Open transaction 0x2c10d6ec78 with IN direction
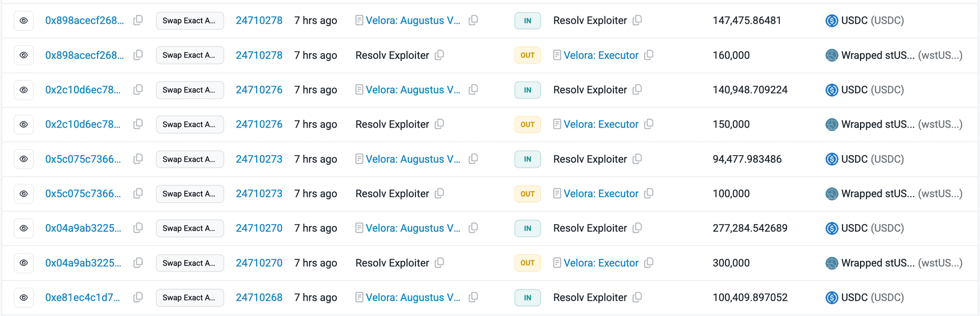This screenshot has width=980, height=316. (83, 90)
